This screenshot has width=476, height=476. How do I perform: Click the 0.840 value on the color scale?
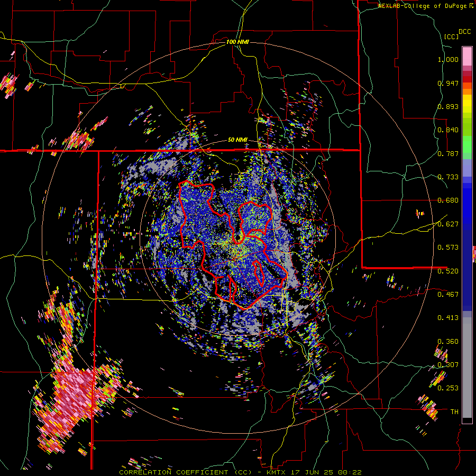pos(448,130)
